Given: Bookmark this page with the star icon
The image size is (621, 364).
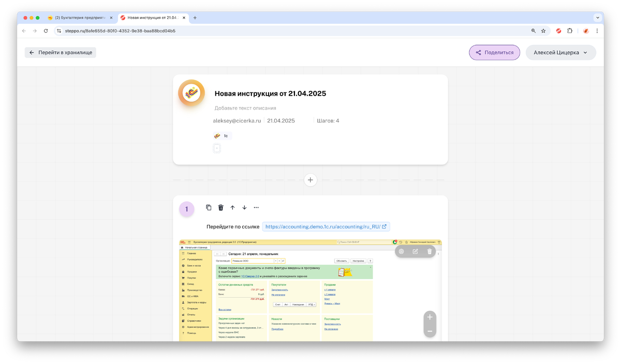Looking at the screenshot, I should pyautogui.click(x=543, y=31).
